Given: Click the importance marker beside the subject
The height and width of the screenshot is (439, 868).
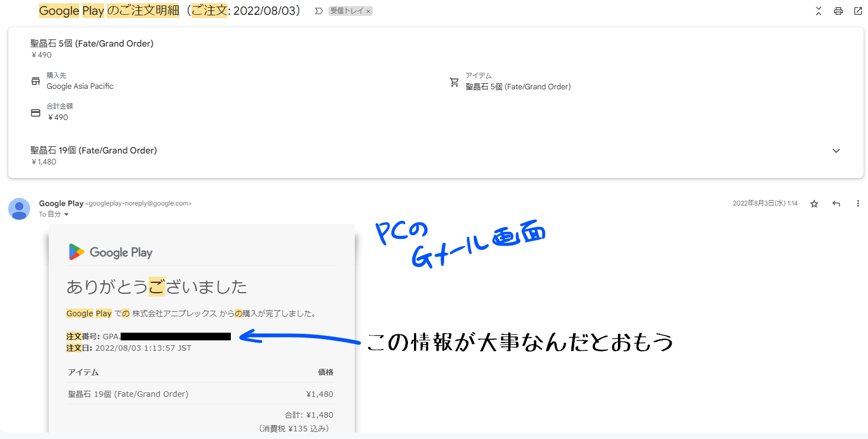Looking at the screenshot, I should (x=319, y=11).
